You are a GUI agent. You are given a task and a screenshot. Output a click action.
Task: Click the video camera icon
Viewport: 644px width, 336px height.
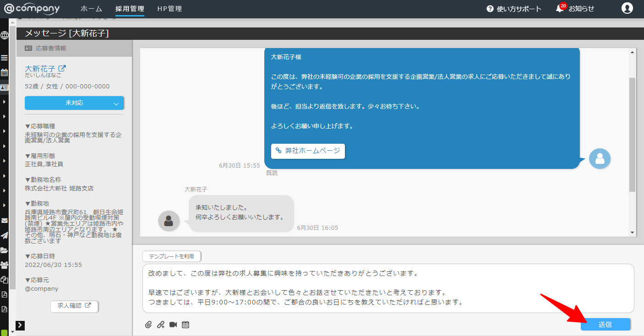coord(173,325)
